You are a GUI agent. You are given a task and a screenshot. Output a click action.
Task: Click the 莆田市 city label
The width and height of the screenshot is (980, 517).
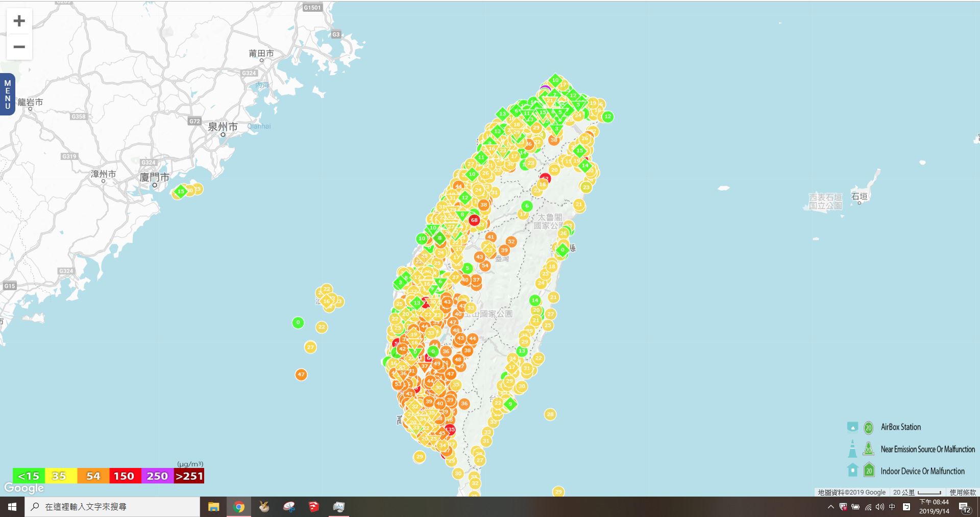[261, 53]
